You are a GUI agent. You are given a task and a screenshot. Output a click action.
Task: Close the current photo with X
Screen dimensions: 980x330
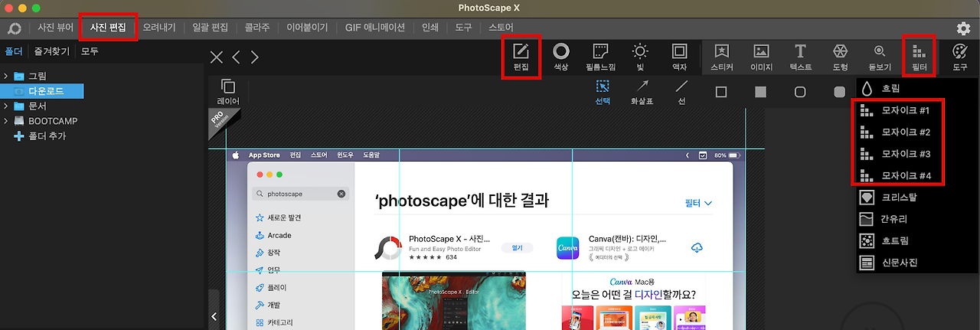point(217,57)
